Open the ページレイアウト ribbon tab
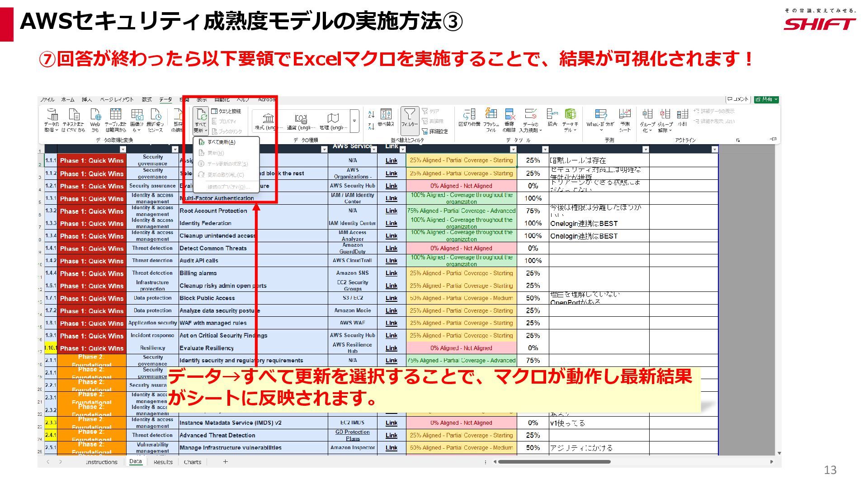Image resolution: width=868 pixels, height=488 pixels. pyautogui.click(x=117, y=99)
